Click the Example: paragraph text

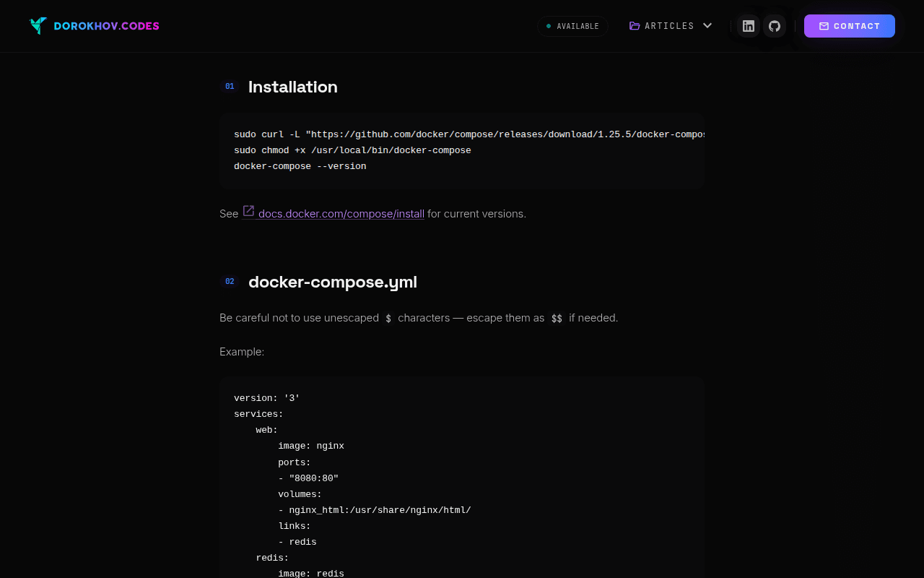[x=242, y=352]
